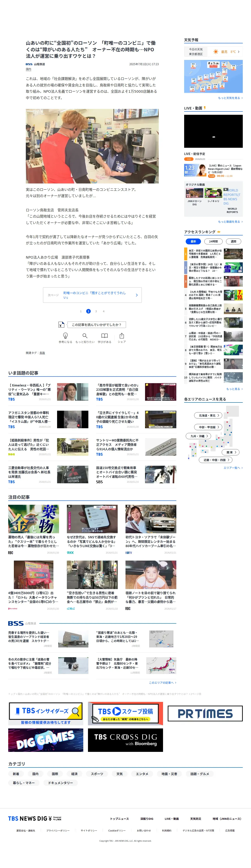Click the シェア share icon
The width and height of the screenshot is (251, 868).
point(122,335)
